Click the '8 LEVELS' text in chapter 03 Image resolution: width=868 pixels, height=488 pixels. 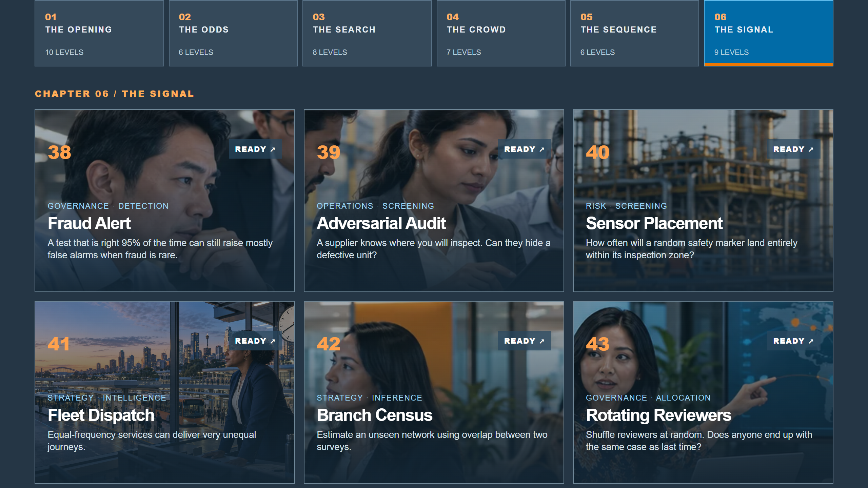tap(330, 52)
